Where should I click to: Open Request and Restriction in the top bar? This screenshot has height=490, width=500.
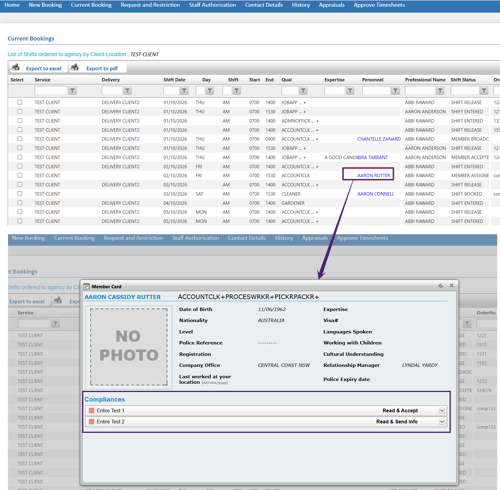pyautogui.click(x=150, y=5)
